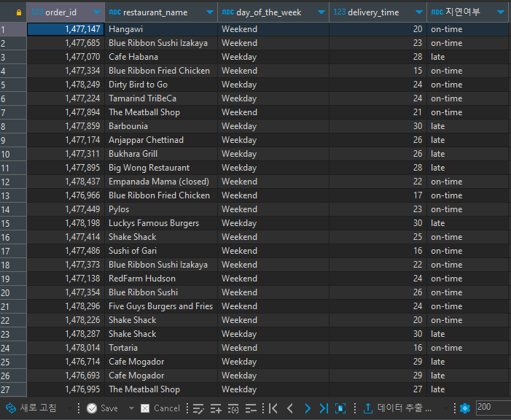This screenshot has width=511, height=420.
Task: Select the Sushi of Gari cell
Action: (161, 251)
